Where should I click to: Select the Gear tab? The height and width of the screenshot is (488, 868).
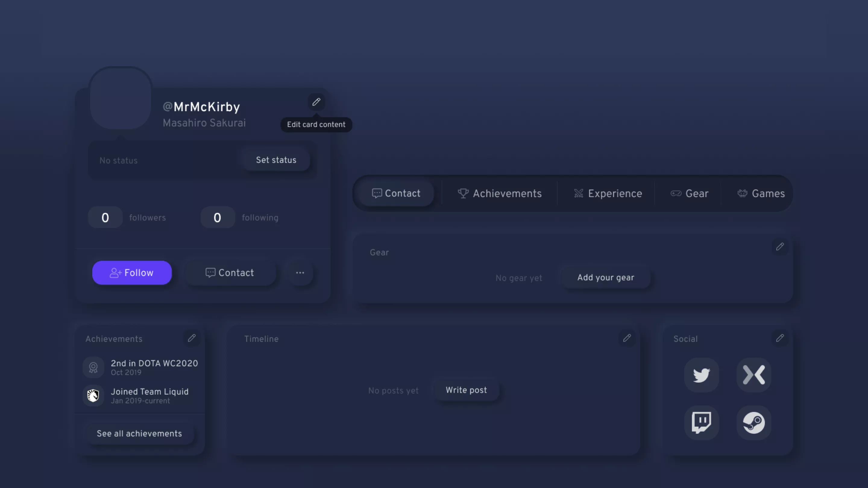click(689, 193)
